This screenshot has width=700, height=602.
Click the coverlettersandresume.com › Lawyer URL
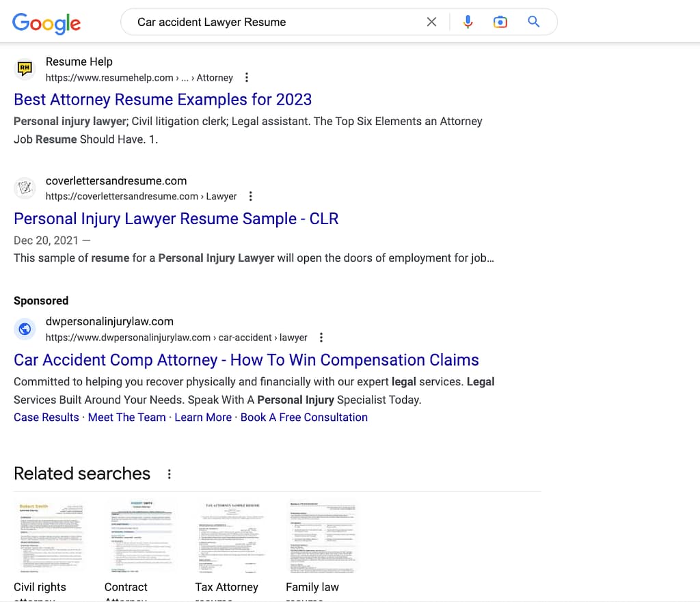[x=141, y=196]
